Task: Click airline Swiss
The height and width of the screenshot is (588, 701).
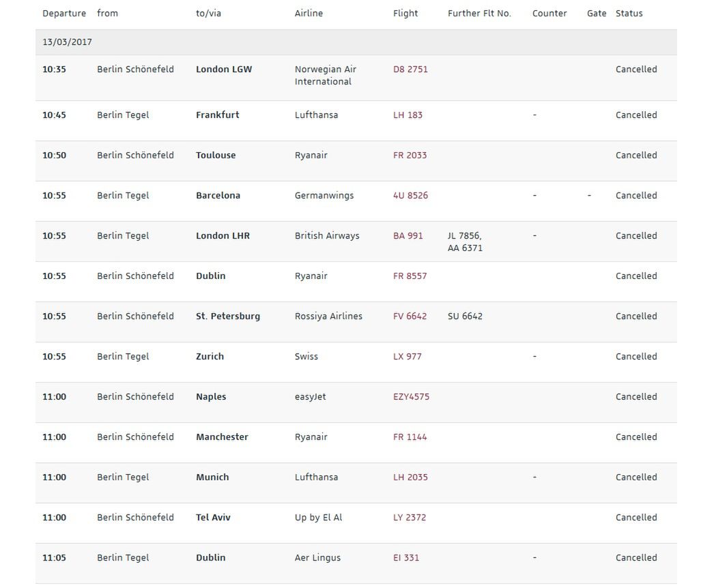Action: click(306, 356)
